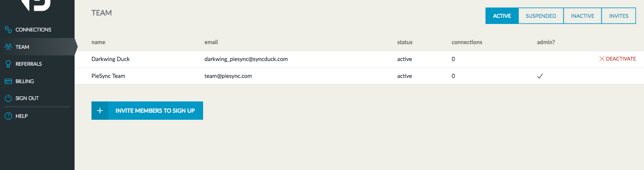Toggle the admin checkmark for PieSync Team
This screenshot has height=170, width=644.
(539, 76)
